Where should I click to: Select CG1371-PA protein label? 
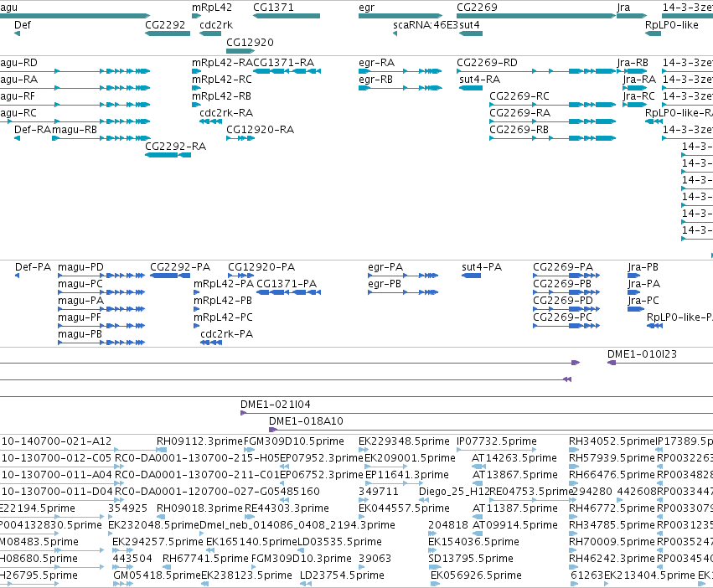(x=287, y=284)
